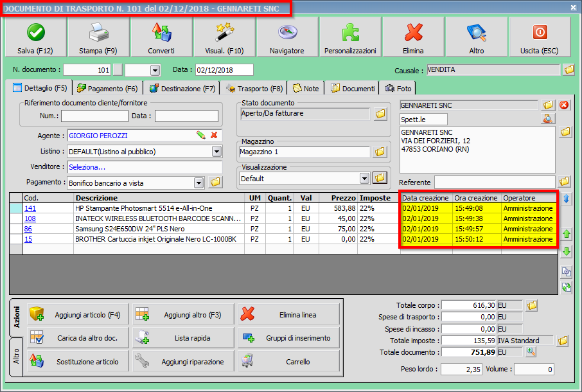The width and height of the screenshot is (582, 392).
Task: Focus the N. documento field
Action: pos(87,70)
